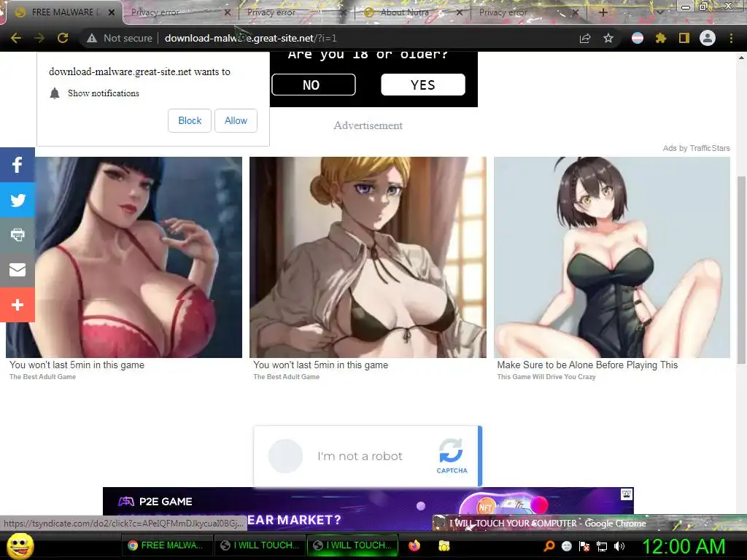This screenshot has width=747, height=560.
Task: Switch to the last Privacy error tab
Action: (503, 12)
